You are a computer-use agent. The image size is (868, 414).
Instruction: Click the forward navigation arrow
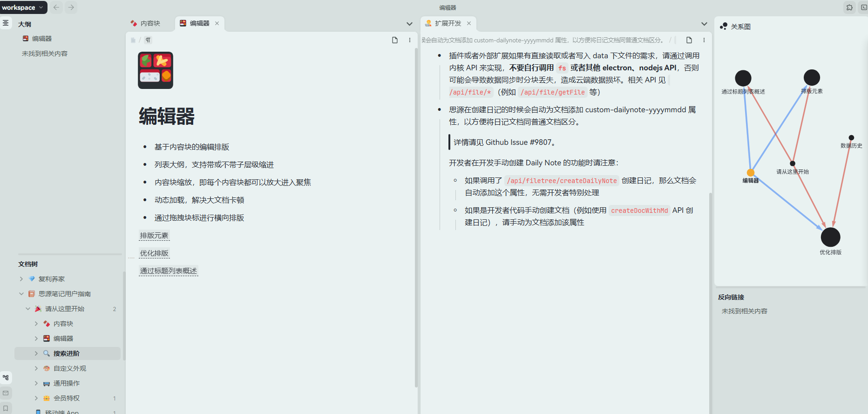pyautogui.click(x=71, y=7)
